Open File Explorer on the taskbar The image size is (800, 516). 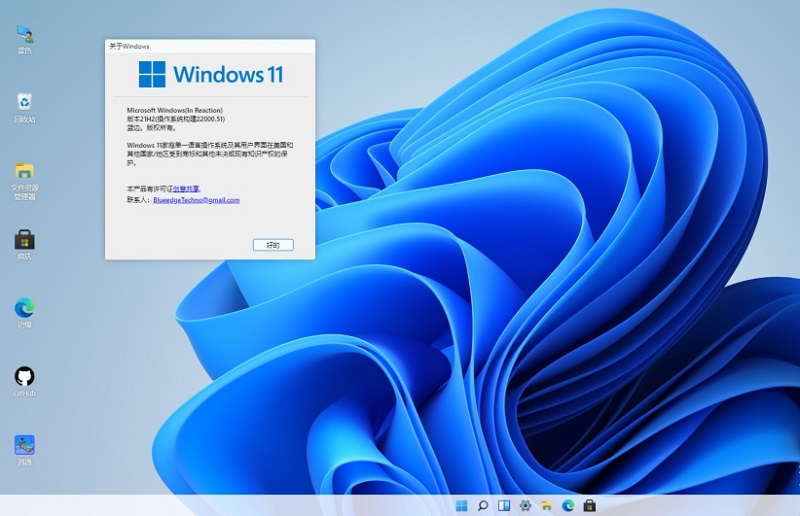(546, 505)
